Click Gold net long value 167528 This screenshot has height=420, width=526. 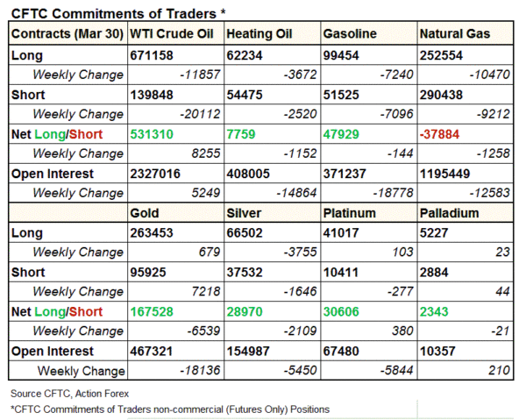(x=153, y=311)
